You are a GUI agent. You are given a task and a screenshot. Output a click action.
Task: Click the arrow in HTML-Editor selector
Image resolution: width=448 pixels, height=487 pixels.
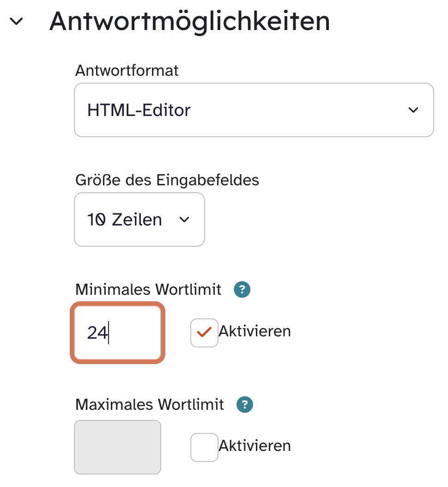[413, 110]
